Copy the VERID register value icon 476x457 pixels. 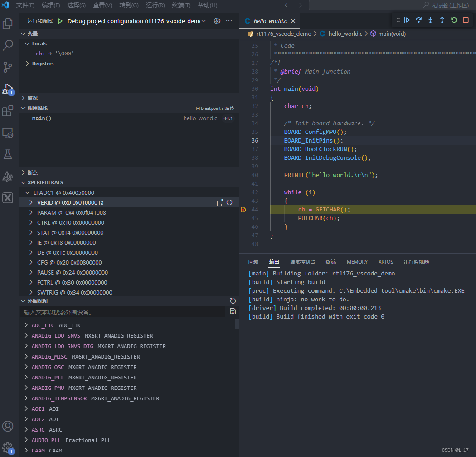click(x=220, y=202)
